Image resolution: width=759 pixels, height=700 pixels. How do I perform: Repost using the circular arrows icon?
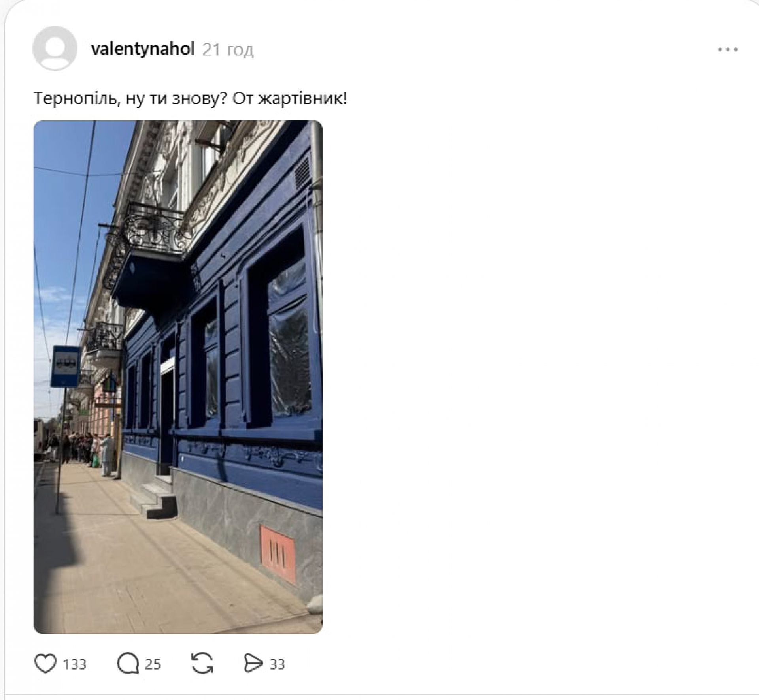[202, 663]
